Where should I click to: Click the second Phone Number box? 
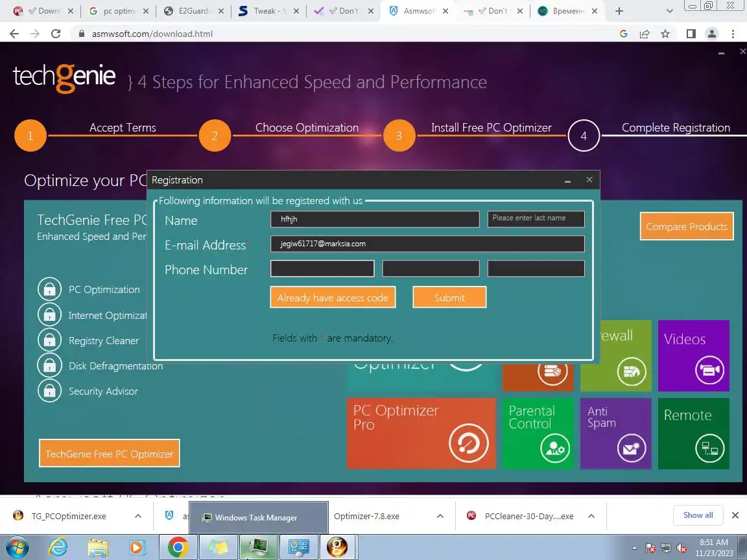pyautogui.click(x=431, y=268)
